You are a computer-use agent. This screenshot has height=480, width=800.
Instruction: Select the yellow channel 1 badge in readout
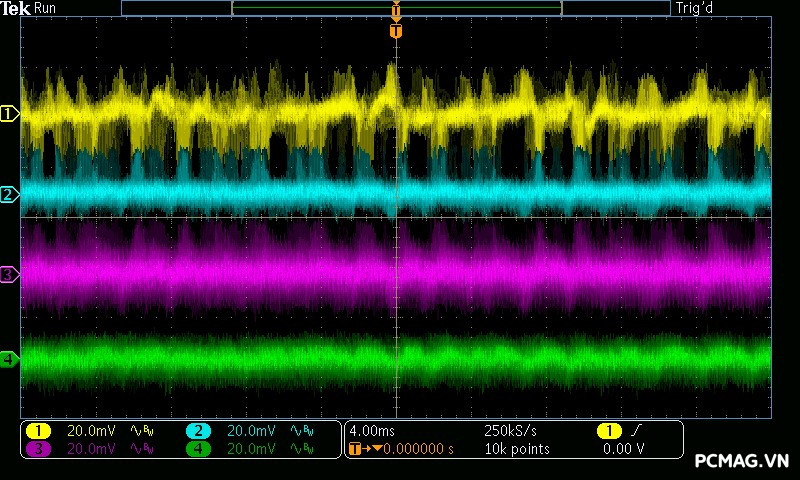(38, 431)
